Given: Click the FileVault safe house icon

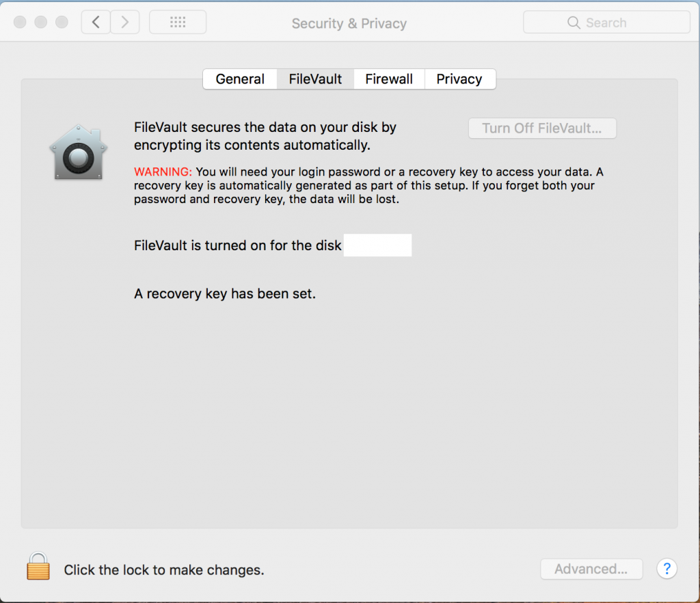Looking at the screenshot, I should [x=79, y=152].
